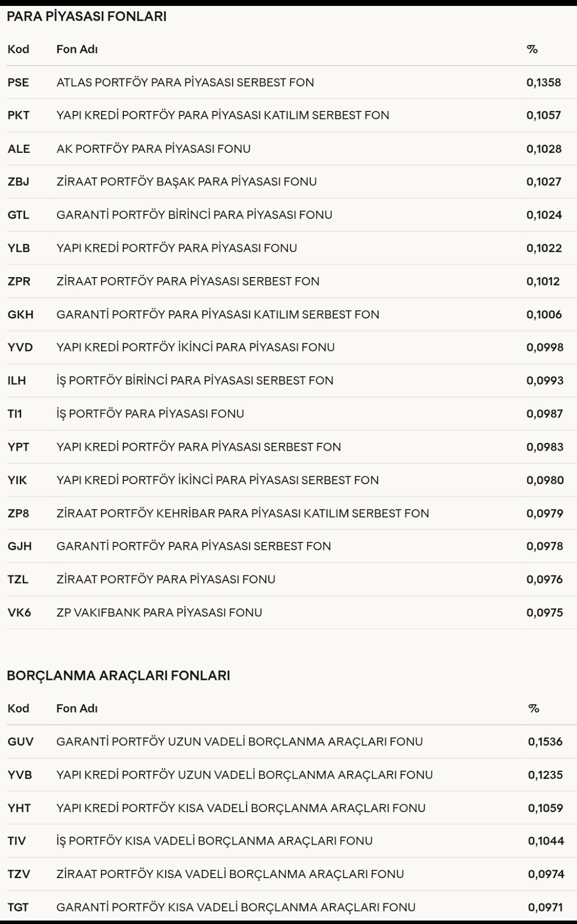Select the YVB fund code
This screenshot has height=924, width=577.
[x=20, y=775]
